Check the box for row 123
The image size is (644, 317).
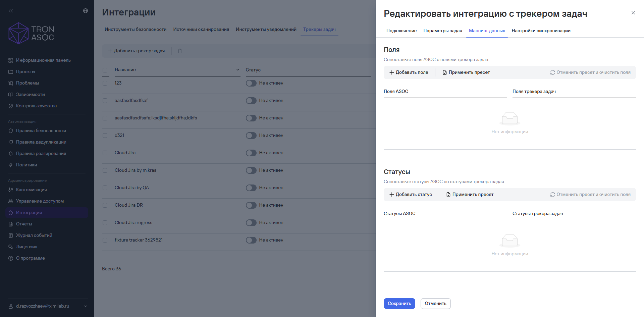pyautogui.click(x=105, y=83)
